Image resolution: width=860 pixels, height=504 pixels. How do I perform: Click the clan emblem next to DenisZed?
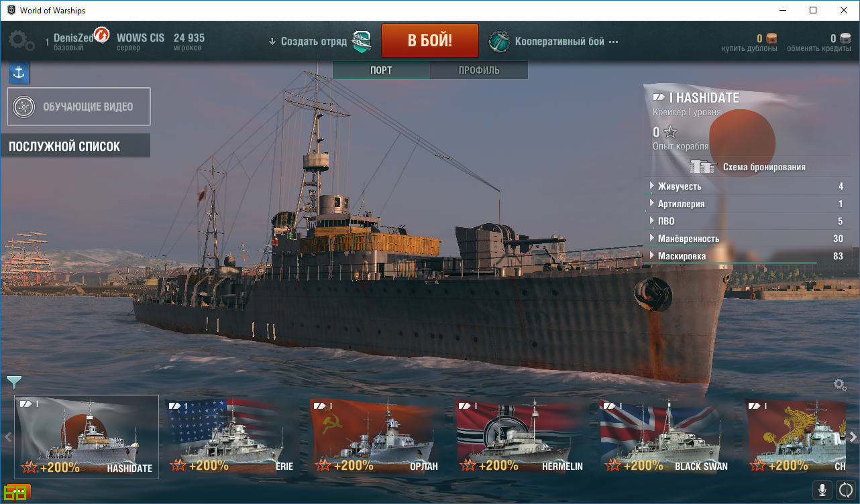[102, 35]
